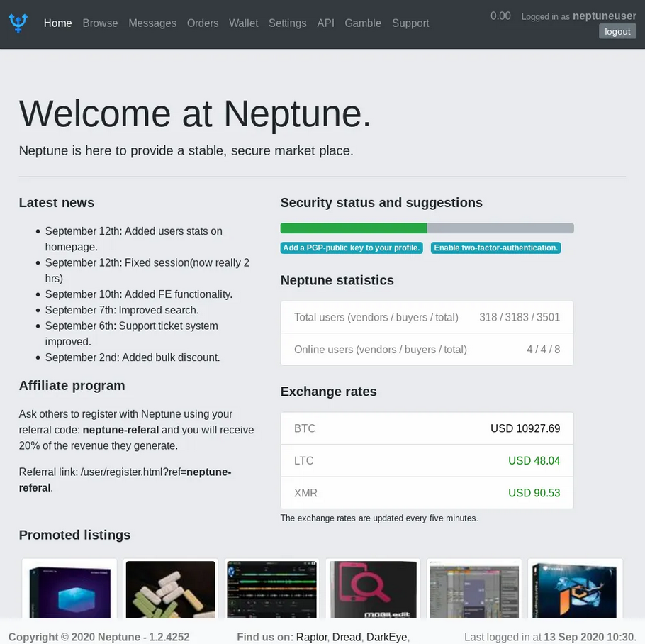645x644 pixels.
Task: Click the logout button
Action: 617,31
